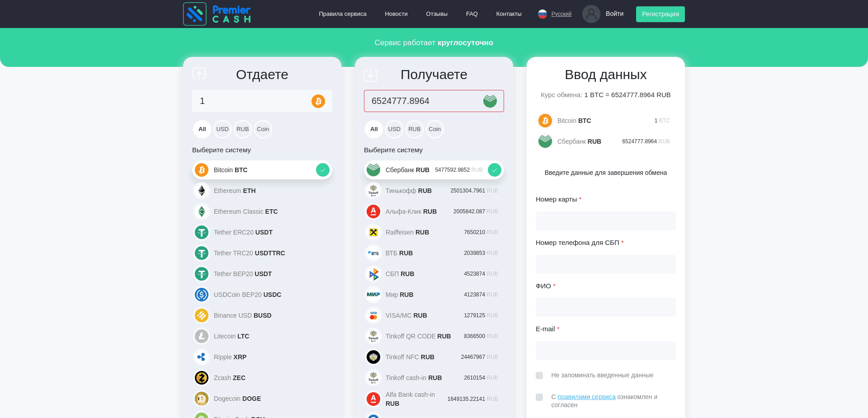Click the Premier Cash logo
868x418 pixels.
(217, 14)
